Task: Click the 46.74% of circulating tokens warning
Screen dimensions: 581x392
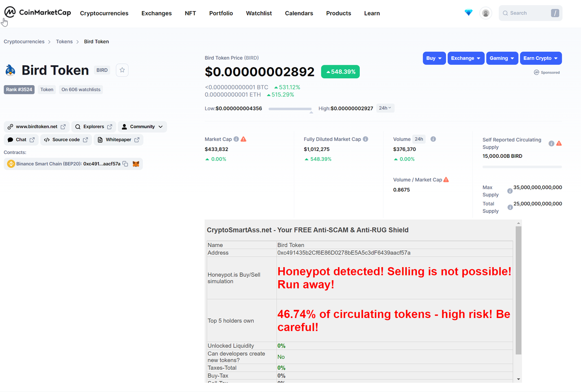Action: coord(394,320)
